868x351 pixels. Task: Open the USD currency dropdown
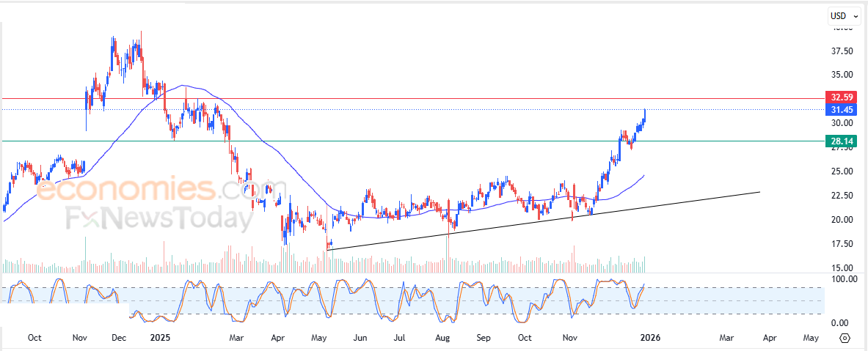(x=845, y=17)
